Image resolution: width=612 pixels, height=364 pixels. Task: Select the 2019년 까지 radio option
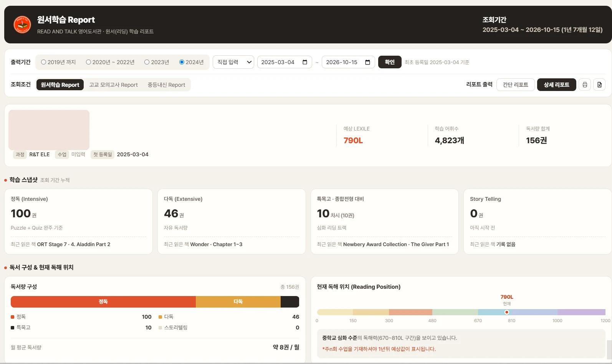point(58,62)
